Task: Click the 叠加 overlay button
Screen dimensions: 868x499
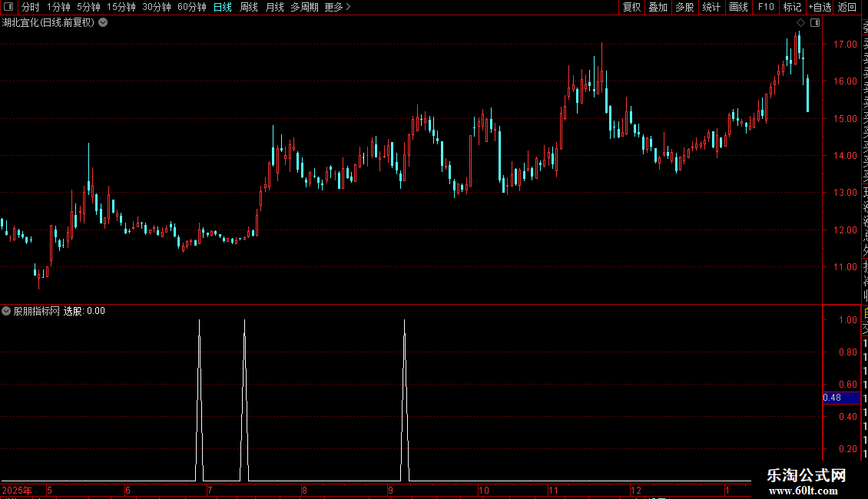Action: click(658, 7)
